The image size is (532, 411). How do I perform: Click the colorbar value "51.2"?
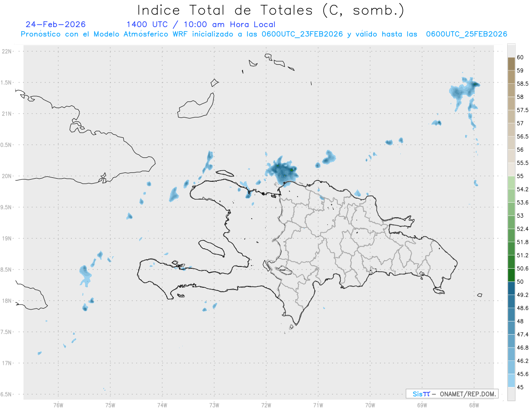click(523, 255)
